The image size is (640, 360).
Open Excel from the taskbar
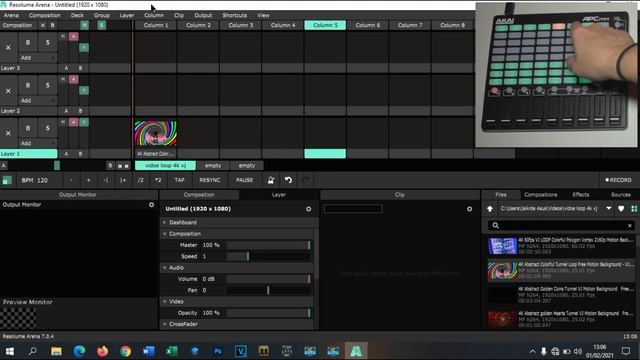(171, 351)
